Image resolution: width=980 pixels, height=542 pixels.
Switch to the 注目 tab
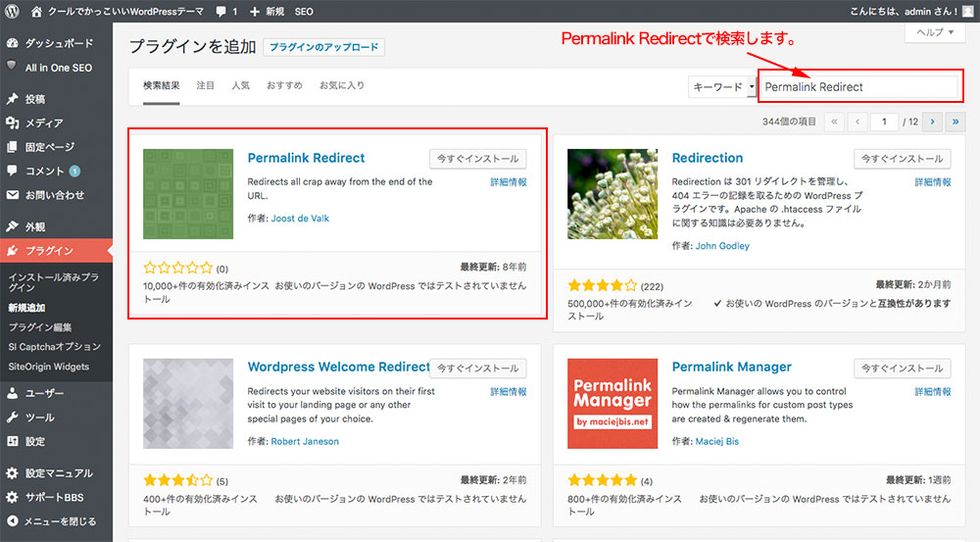(x=205, y=85)
